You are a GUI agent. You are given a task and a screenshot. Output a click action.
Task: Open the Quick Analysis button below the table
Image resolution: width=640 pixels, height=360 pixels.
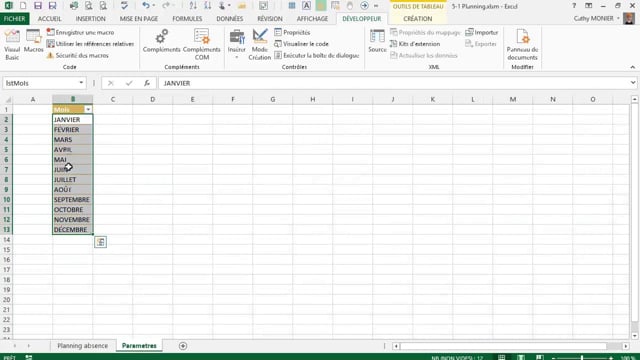click(100, 242)
